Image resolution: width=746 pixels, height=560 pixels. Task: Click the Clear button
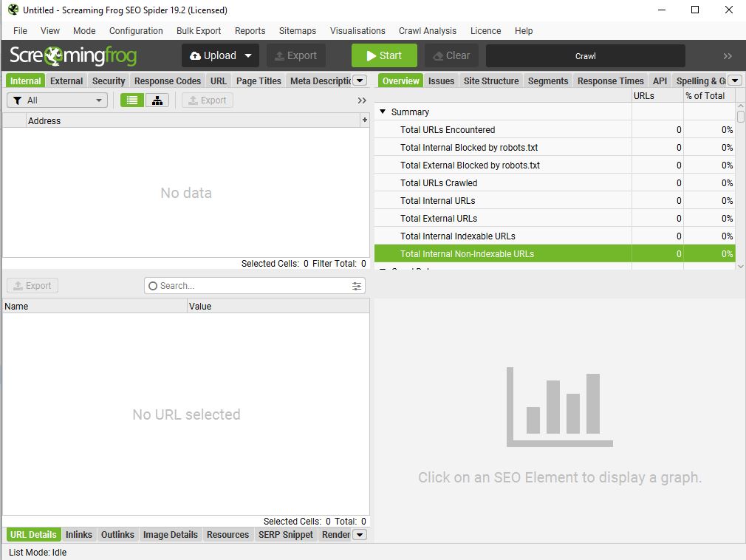click(x=451, y=55)
